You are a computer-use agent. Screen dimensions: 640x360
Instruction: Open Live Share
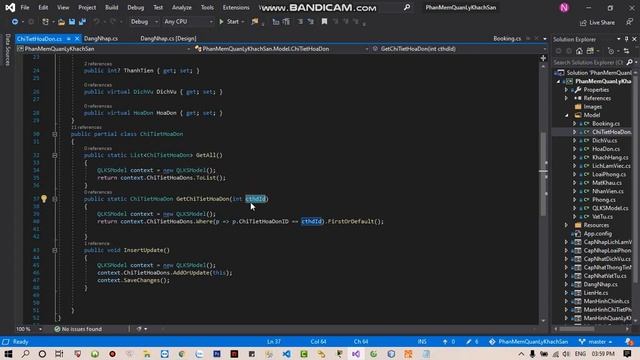pos(597,22)
